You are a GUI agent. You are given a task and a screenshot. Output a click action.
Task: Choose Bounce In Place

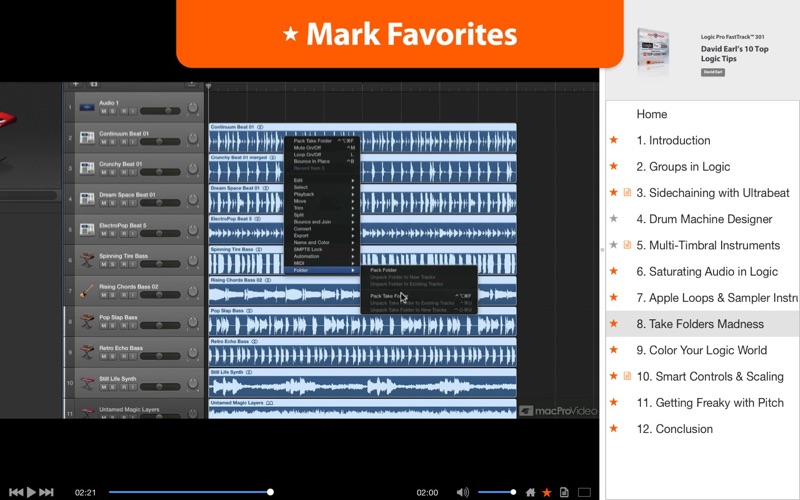(322, 161)
